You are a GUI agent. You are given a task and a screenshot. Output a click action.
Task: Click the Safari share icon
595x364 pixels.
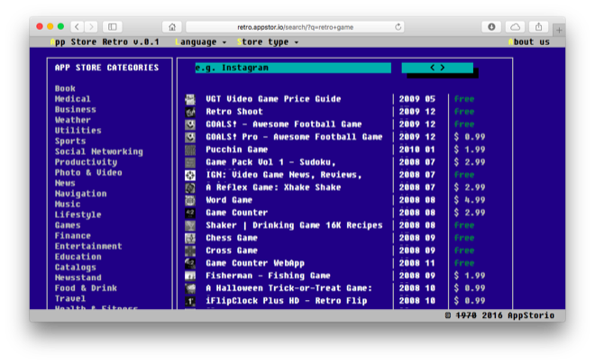pyautogui.click(x=540, y=27)
